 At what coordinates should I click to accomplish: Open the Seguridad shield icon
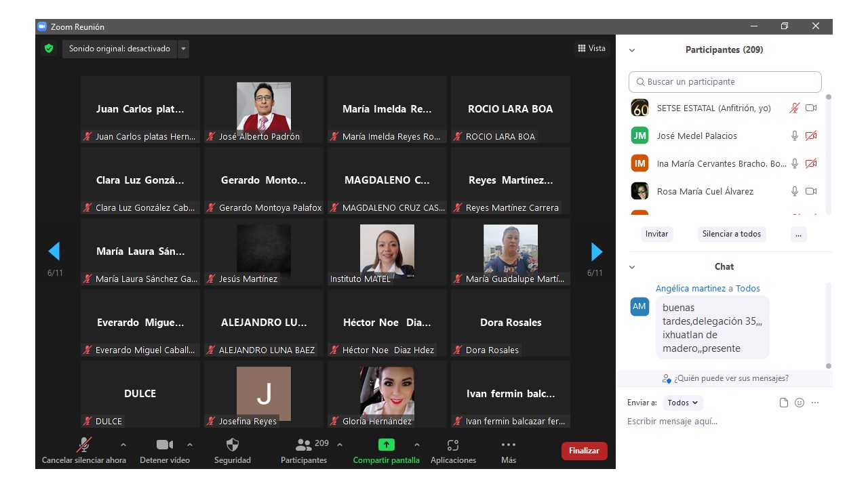coord(232,445)
